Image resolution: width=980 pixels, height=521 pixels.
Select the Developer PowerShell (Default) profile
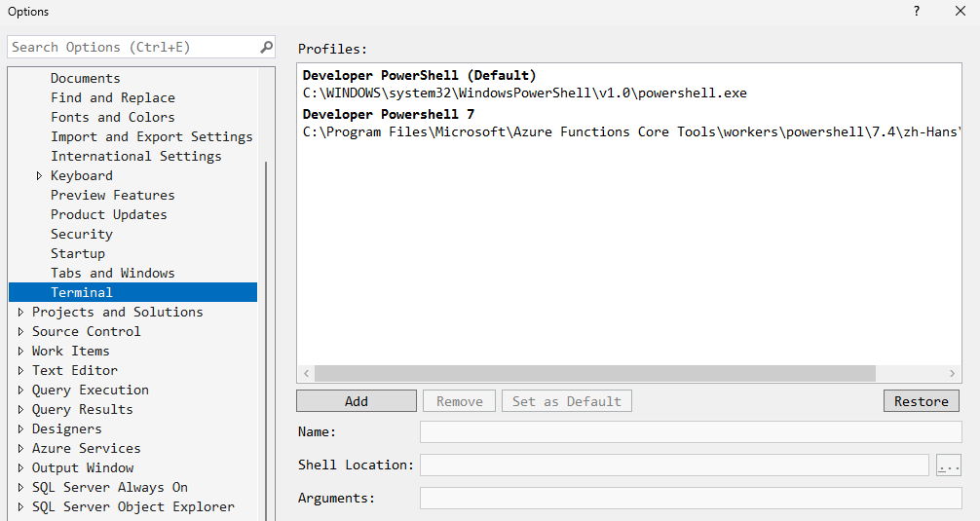(419, 75)
